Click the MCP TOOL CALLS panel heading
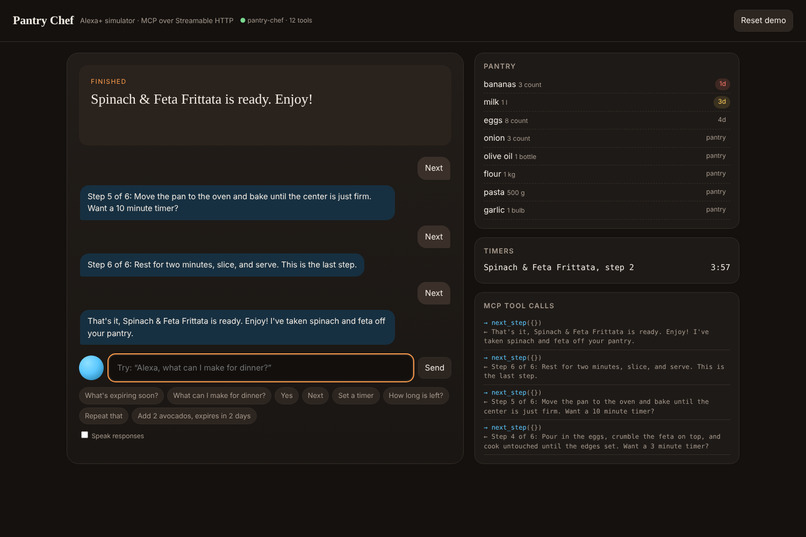 [x=519, y=306]
